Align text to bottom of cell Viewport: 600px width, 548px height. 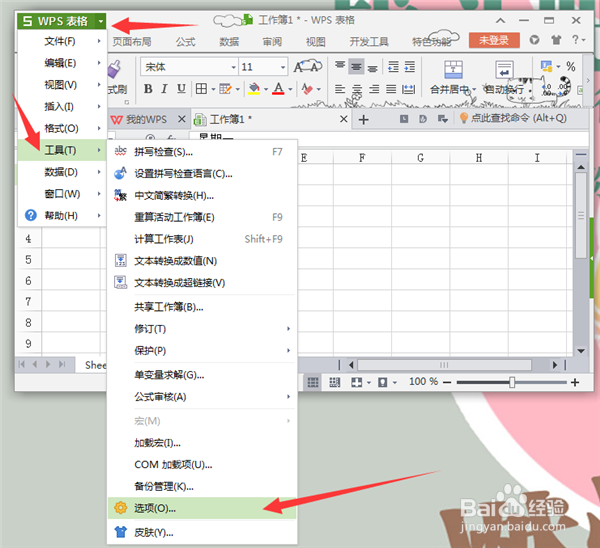click(372, 68)
